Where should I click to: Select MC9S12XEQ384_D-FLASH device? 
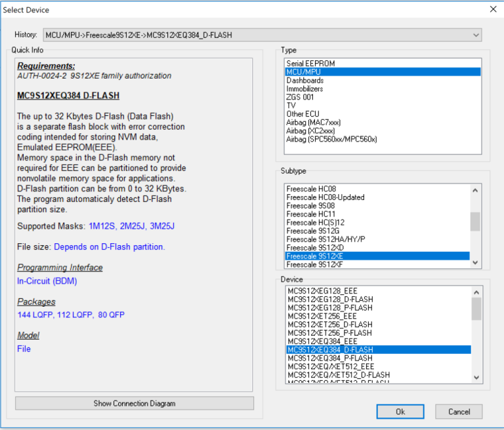tap(378, 349)
